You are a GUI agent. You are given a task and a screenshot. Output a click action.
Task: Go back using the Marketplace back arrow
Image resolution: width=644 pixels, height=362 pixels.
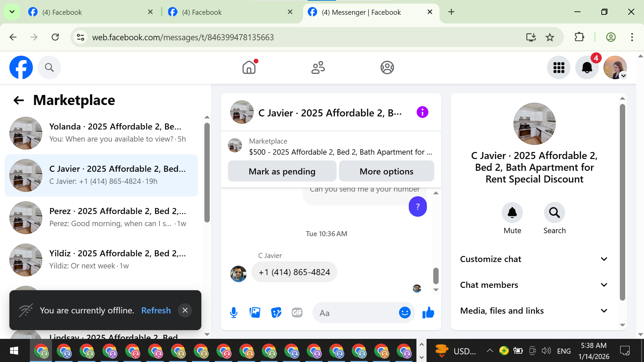point(19,100)
